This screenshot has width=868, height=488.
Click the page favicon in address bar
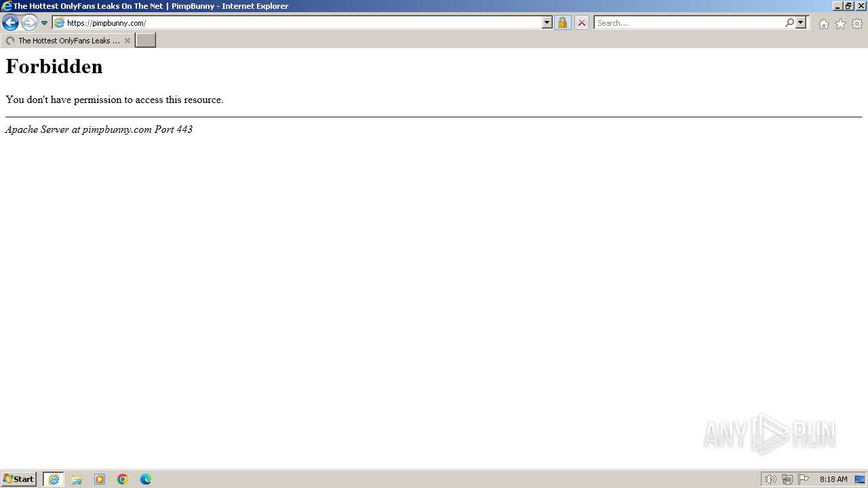59,23
